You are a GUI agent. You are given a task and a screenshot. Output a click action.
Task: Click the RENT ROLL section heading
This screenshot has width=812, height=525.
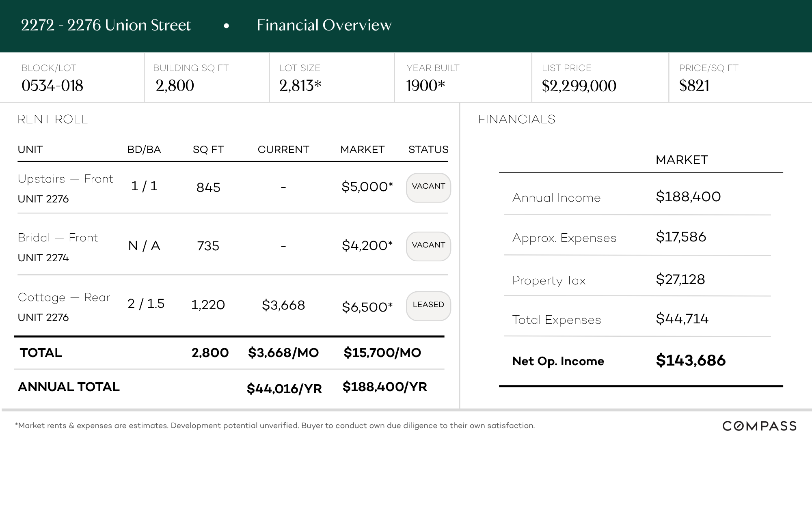(52, 119)
